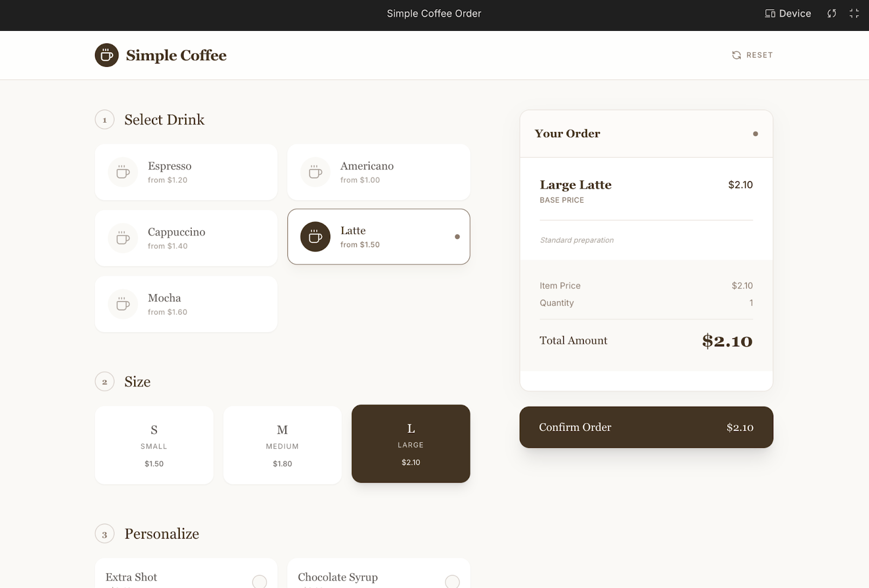The image size is (869, 588).
Task: Click the Simple Coffee Order window title
Action: point(434,14)
